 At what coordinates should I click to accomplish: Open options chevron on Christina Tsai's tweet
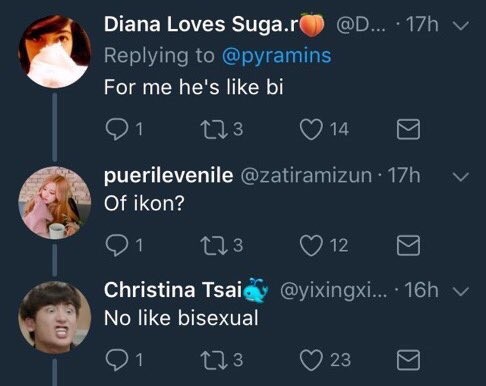[461, 291]
